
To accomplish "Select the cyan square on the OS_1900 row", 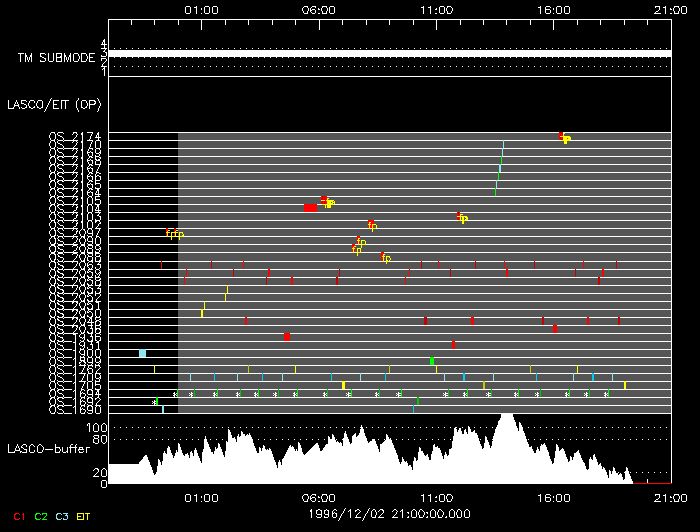I will point(142,353).
